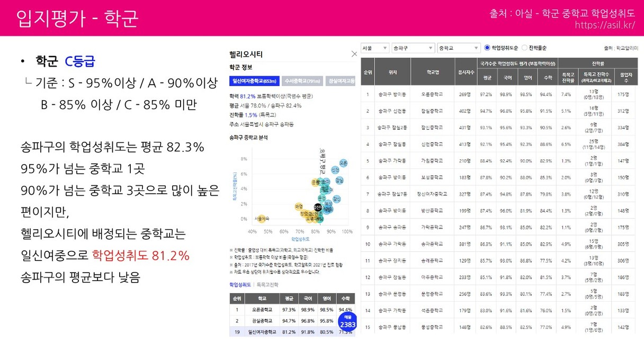Open the 중학교 school-type dropdown

click(459, 48)
